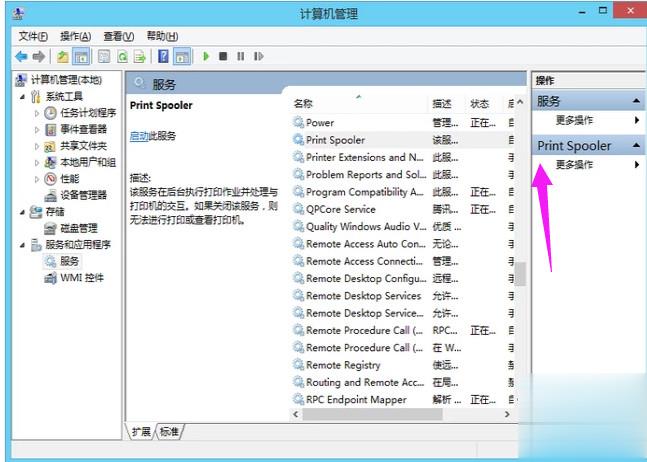
Task: Select the QPCore Service row
Action: click(x=403, y=209)
